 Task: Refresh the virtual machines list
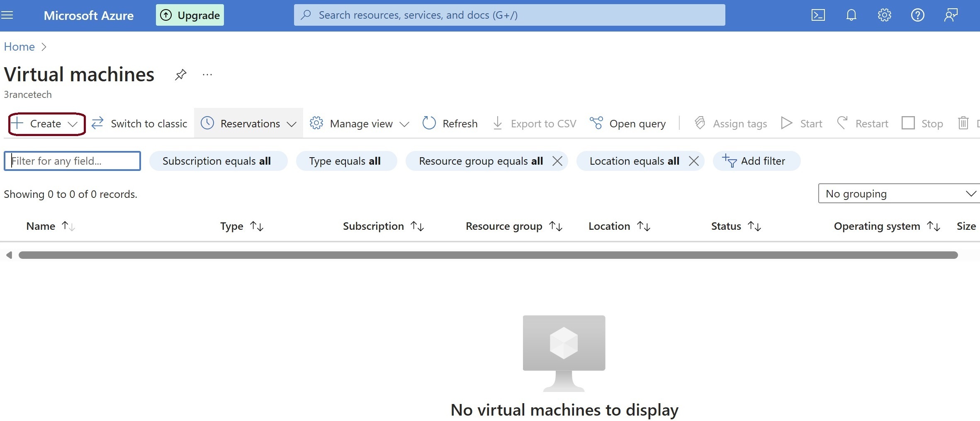(450, 124)
